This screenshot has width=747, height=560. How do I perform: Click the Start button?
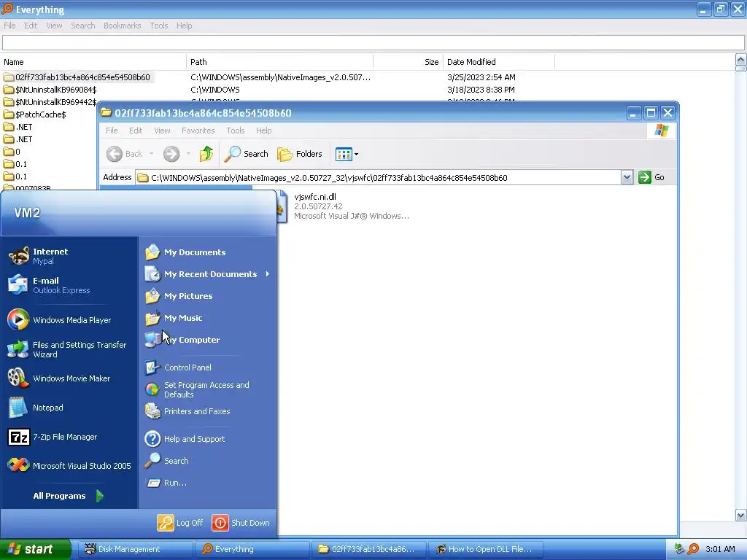pos(35,549)
